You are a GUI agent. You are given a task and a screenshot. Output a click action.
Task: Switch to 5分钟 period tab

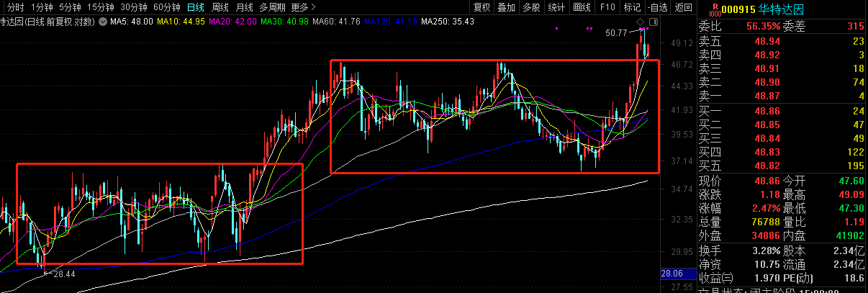click(x=70, y=7)
